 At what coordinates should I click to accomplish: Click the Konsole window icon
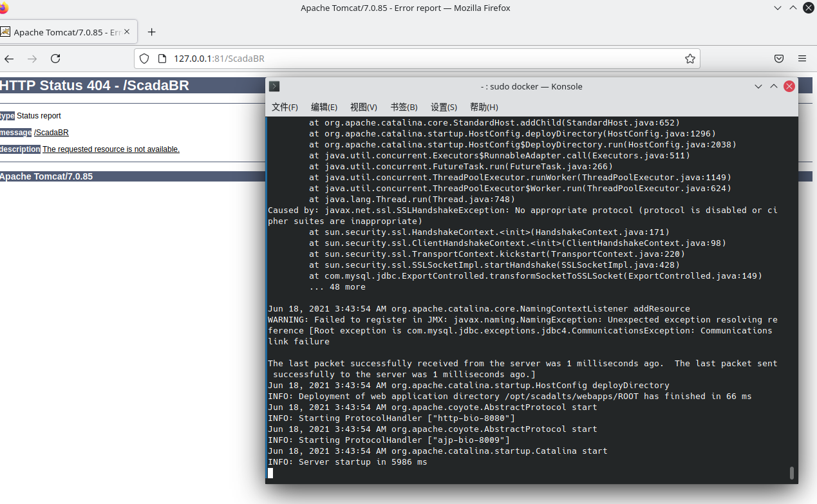click(x=274, y=86)
